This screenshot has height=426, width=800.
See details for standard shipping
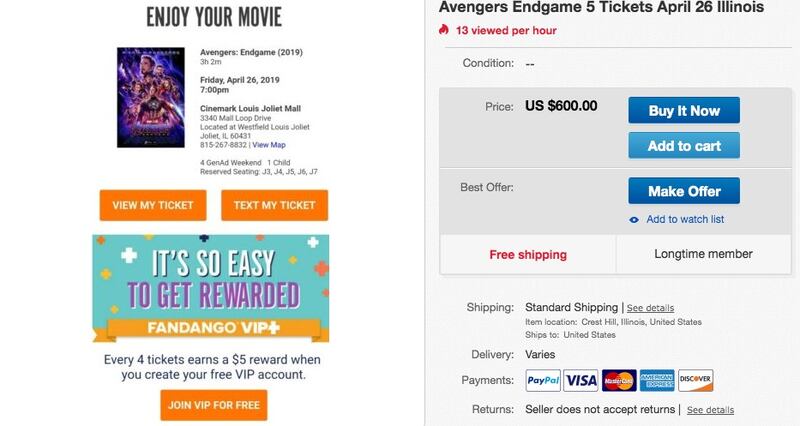pos(651,308)
